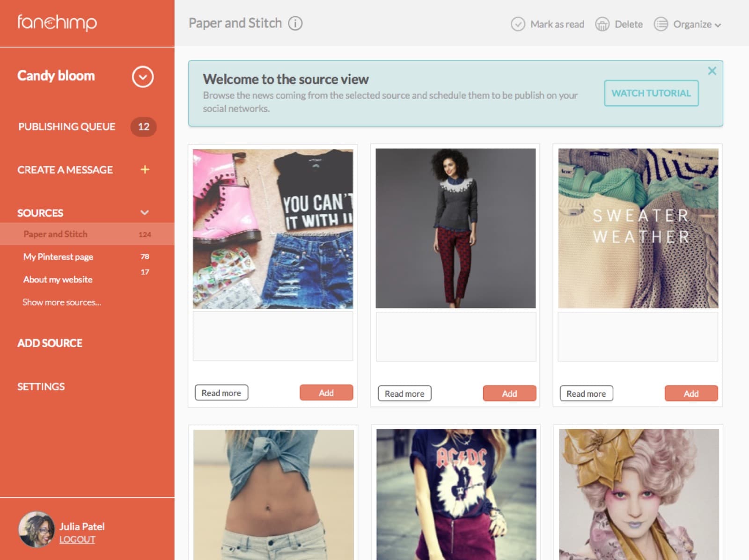Expand the Candy bloom account dropdown
This screenshot has height=560, width=749.
143,77
